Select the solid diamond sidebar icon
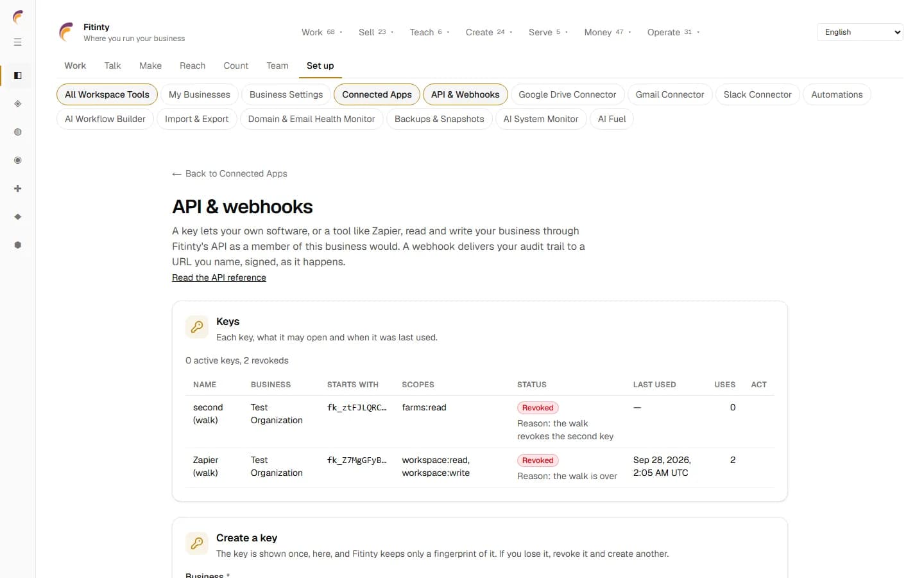This screenshot has width=924, height=578. pos(18,217)
